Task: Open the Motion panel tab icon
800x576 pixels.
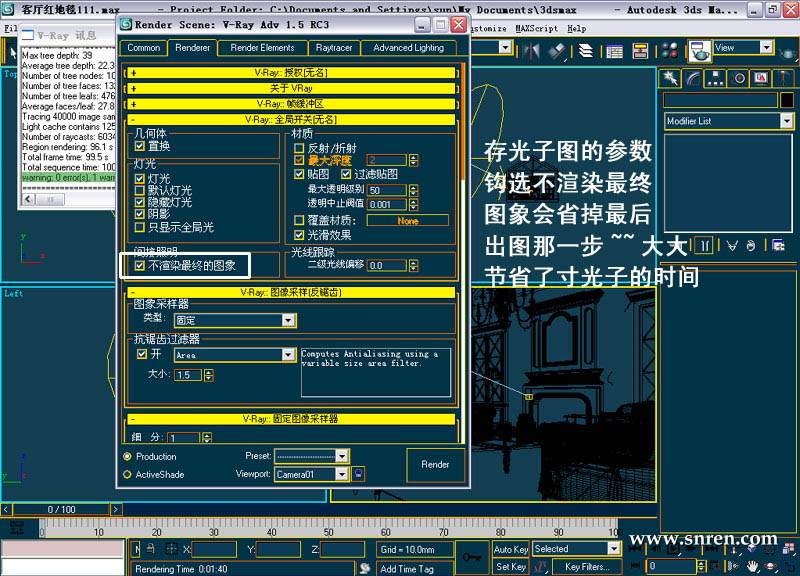Action: pyautogui.click(x=739, y=79)
